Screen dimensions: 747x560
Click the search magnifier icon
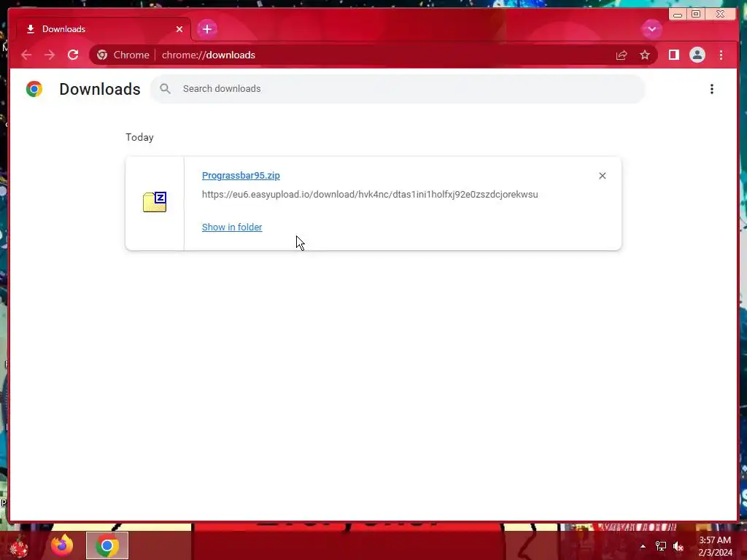tap(166, 88)
